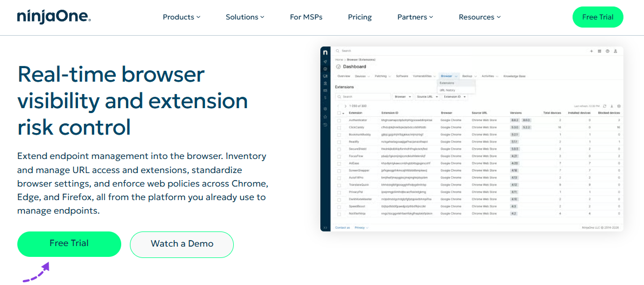Expand the Resources menu
The width and height of the screenshot is (644, 285).
coord(479,17)
